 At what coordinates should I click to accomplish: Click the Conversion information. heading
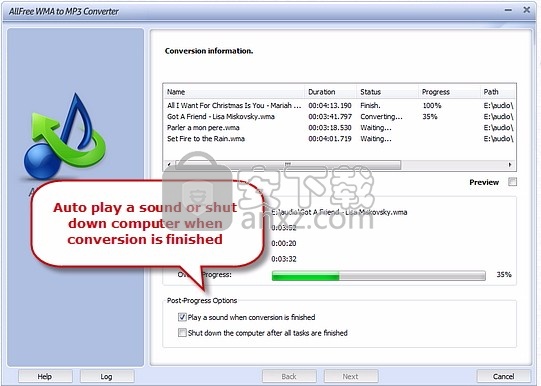point(209,51)
